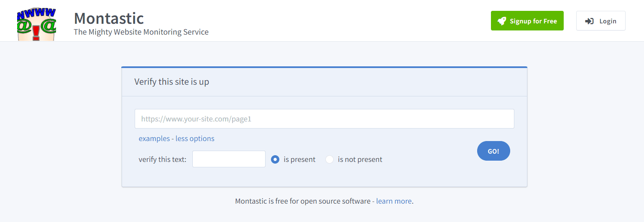644x222 pixels.
Task: Click into the verify this text box
Action: (229, 159)
